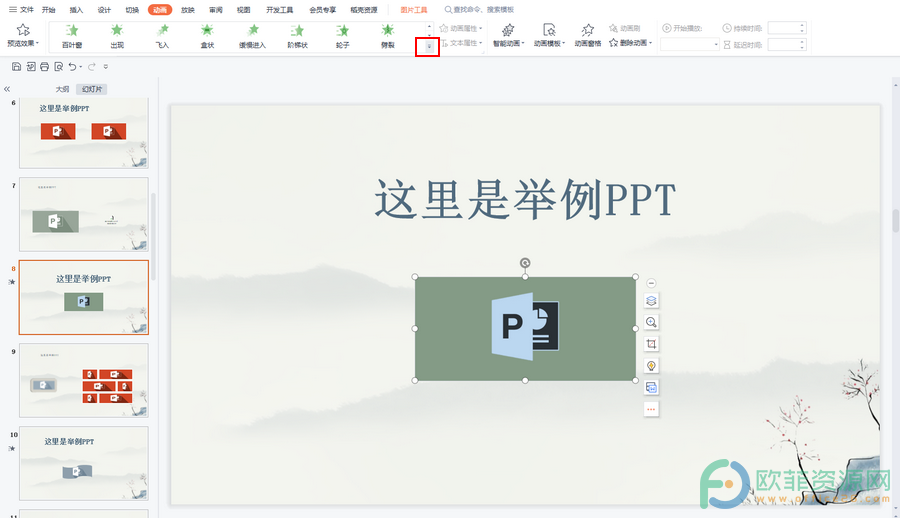Image resolution: width=900 pixels, height=518 pixels.
Task: Open the 预览效果 dropdown arrow
Action: [37, 44]
